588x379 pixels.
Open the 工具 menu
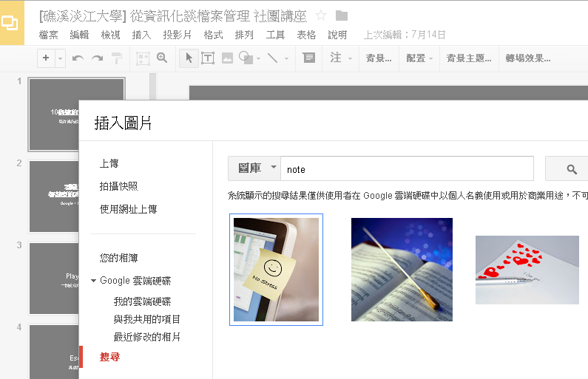(x=275, y=35)
